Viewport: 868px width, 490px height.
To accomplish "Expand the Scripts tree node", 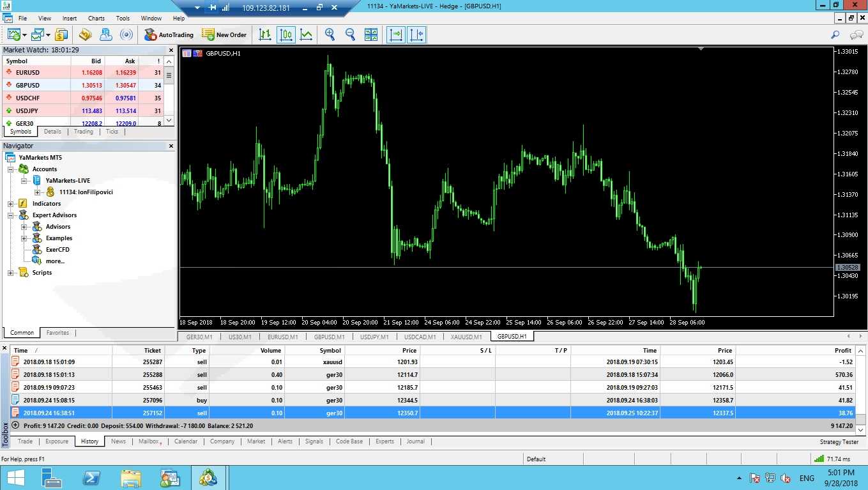I will (11, 273).
